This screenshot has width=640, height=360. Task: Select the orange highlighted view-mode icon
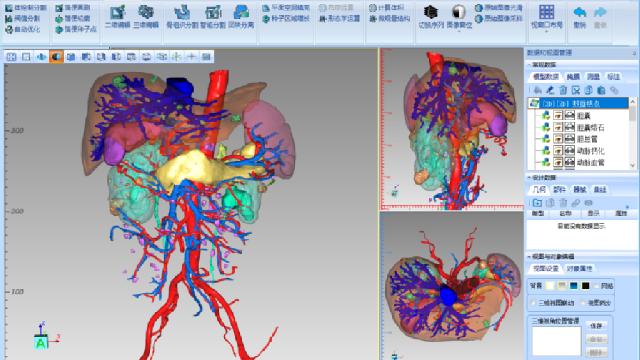pyautogui.click(x=56, y=57)
